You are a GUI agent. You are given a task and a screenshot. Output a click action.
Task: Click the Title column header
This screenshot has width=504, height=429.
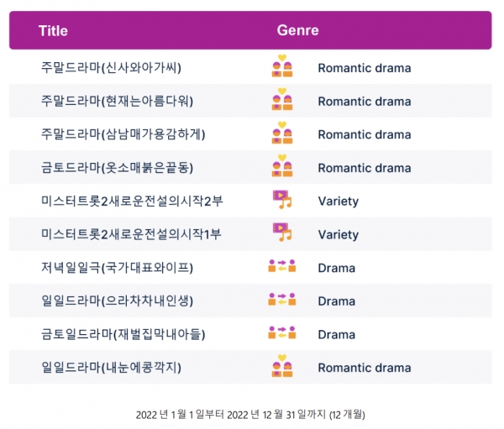pos(53,31)
